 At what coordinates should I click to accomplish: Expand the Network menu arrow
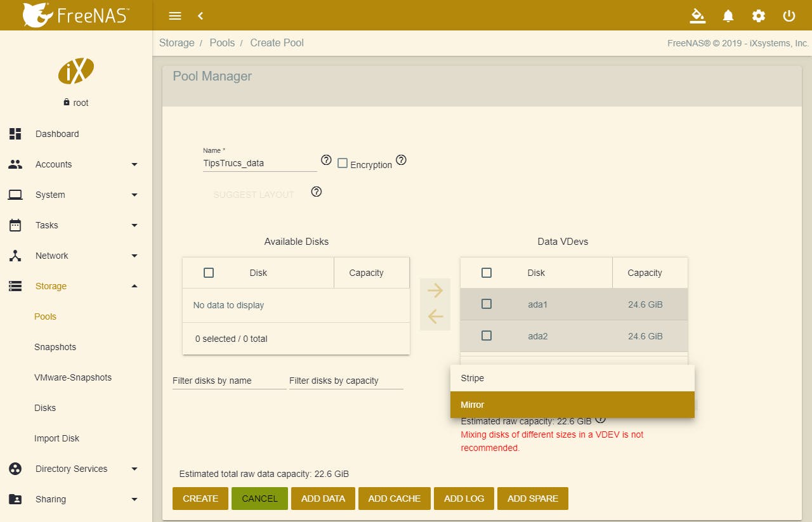(x=134, y=256)
